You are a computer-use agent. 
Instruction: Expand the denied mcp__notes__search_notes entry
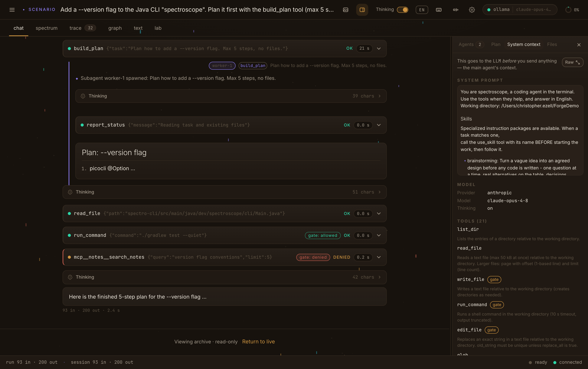tap(379, 257)
